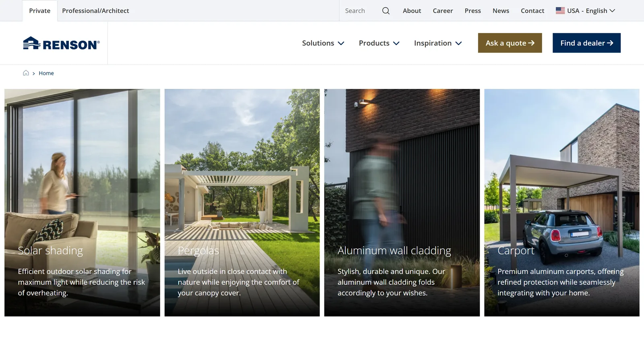Open the Carport card
Image resolution: width=644 pixels, height=362 pixels.
(561, 203)
